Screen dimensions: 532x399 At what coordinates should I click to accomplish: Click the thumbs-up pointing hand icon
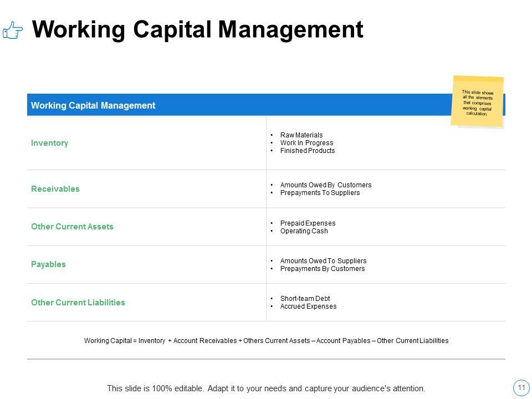point(13,30)
